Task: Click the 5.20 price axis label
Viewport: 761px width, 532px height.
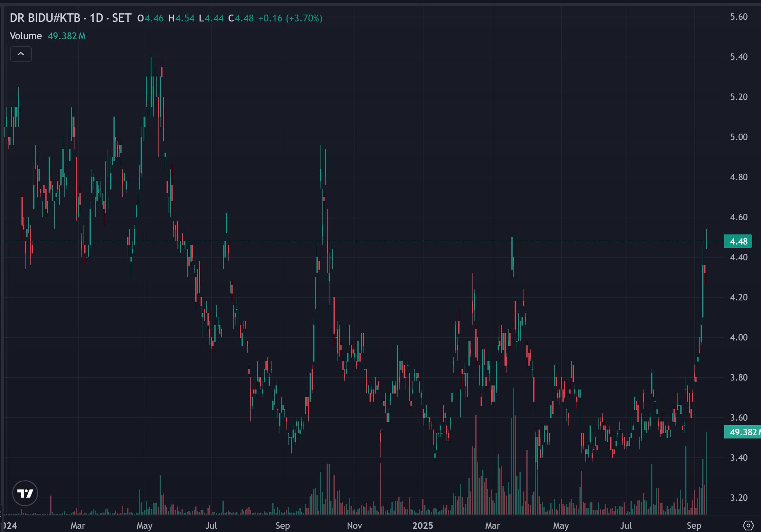Action: point(739,97)
